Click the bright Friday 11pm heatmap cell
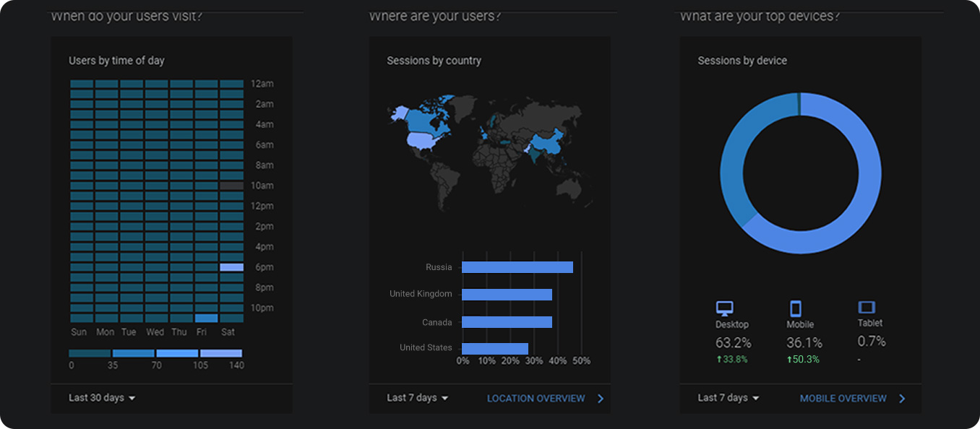 (x=206, y=318)
